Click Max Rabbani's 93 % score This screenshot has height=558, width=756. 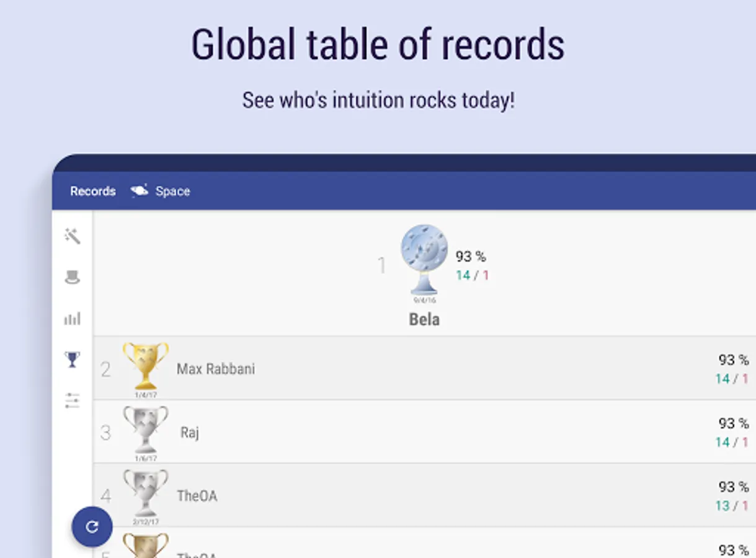[x=734, y=360]
